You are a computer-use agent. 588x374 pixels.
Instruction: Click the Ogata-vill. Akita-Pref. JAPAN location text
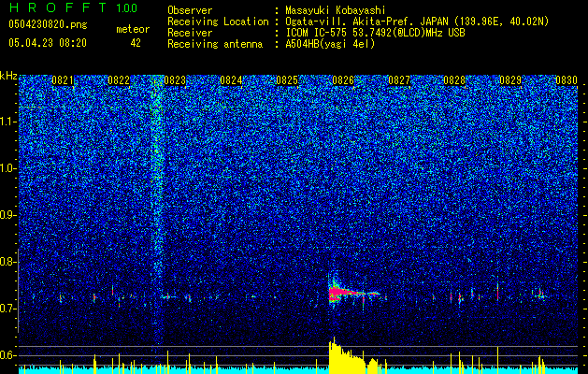click(417, 22)
